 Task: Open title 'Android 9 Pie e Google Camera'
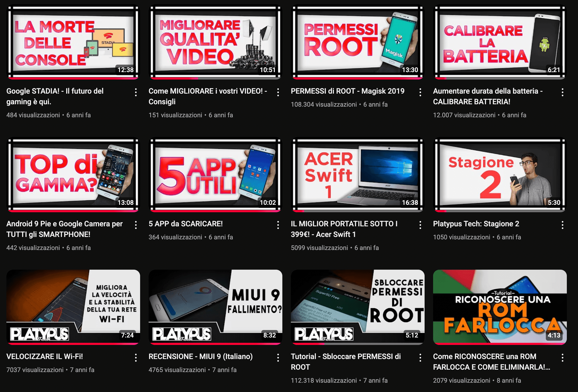(65, 229)
